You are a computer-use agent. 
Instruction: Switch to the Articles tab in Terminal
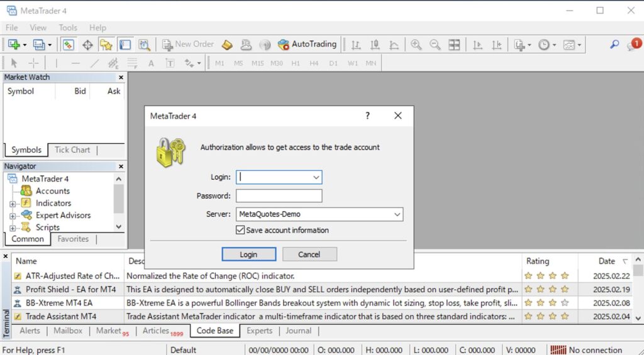[163, 331]
